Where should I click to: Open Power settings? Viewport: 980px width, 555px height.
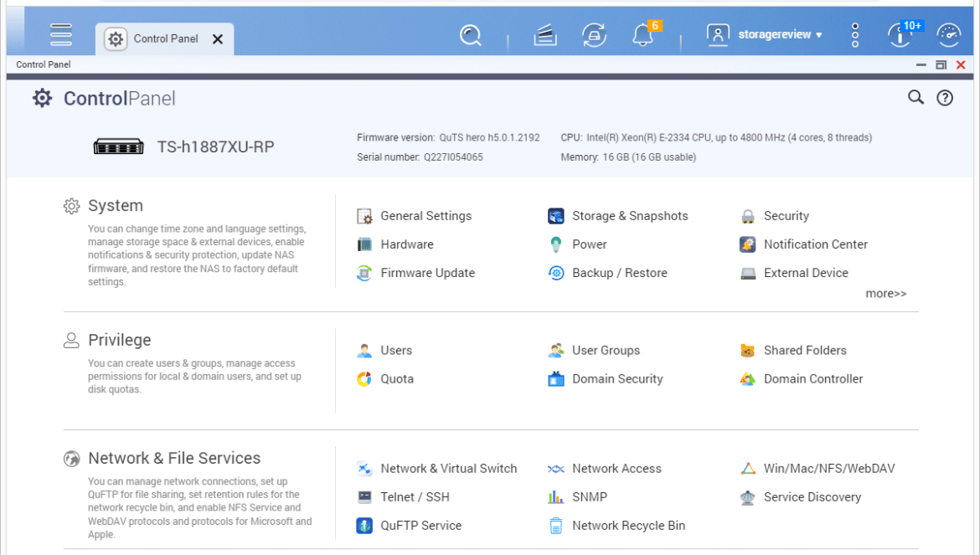pos(590,244)
